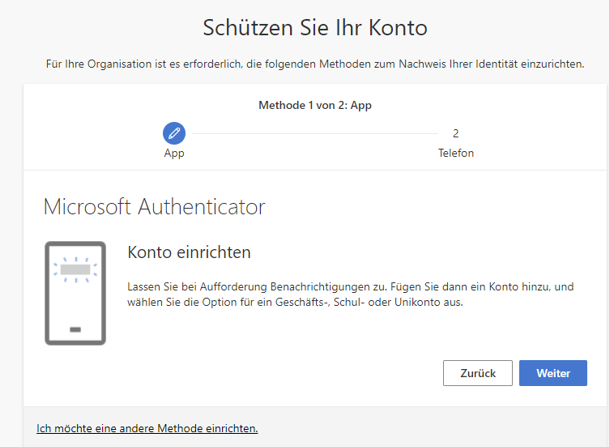The width and height of the screenshot is (609, 447).
Task: Click the 'Methode 1 von 2: App' title
Action: 314,104
